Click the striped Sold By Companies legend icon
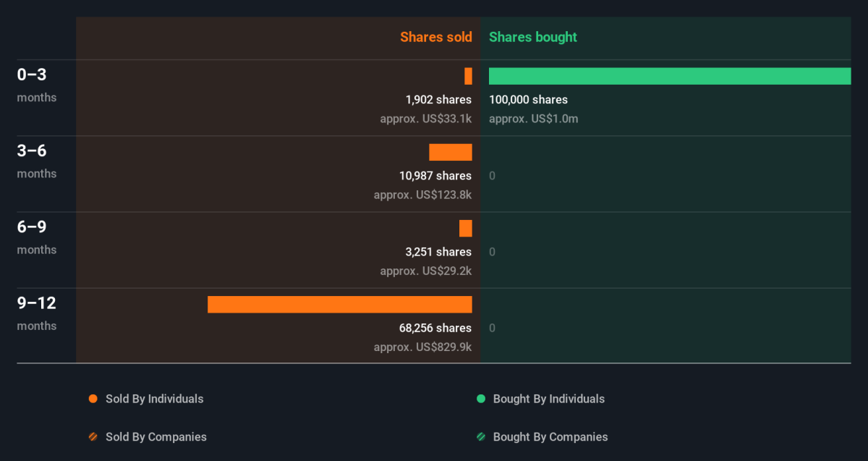The height and width of the screenshot is (461, 868). pos(93,437)
